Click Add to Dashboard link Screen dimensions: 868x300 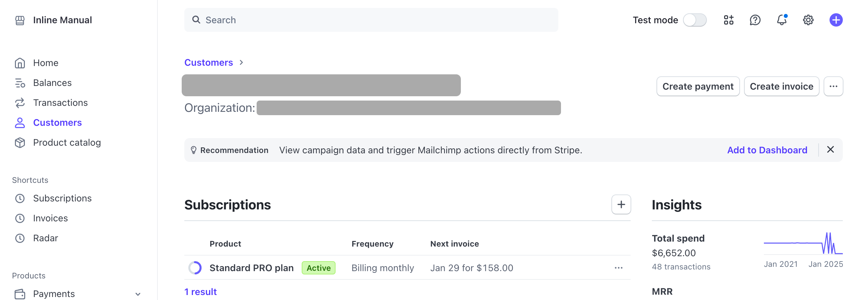click(x=767, y=150)
